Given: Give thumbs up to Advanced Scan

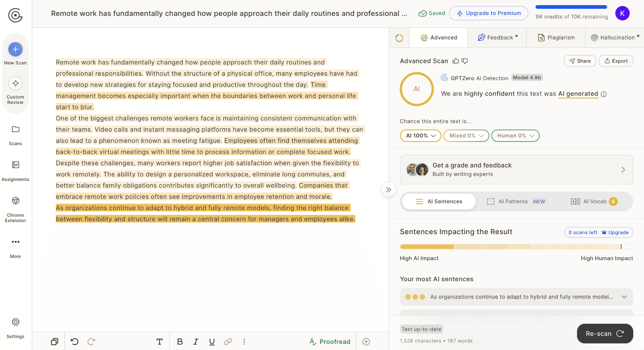Looking at the screenshot, I should tap(456, 61).
